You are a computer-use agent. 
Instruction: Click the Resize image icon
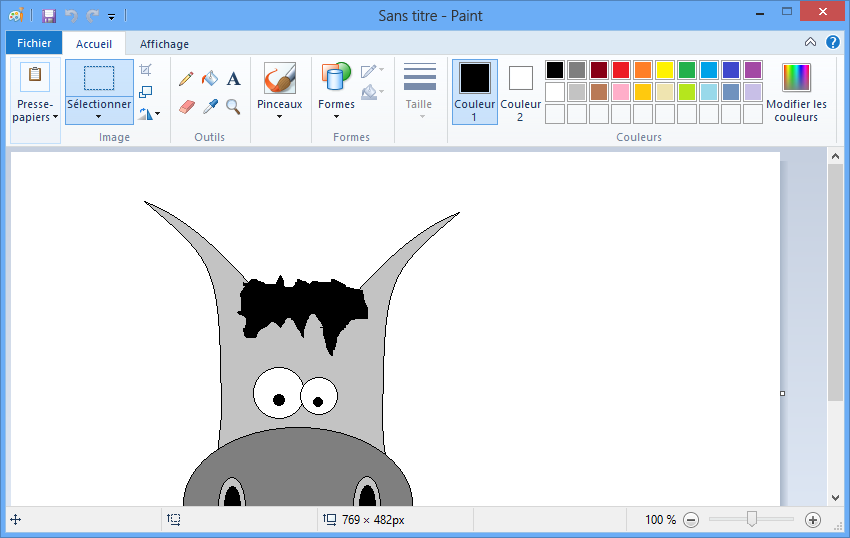(146, 92)
